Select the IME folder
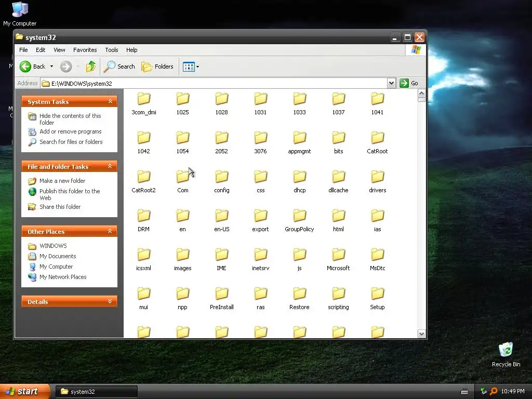Viewport: 532px width, 399px height. (221, 260)
